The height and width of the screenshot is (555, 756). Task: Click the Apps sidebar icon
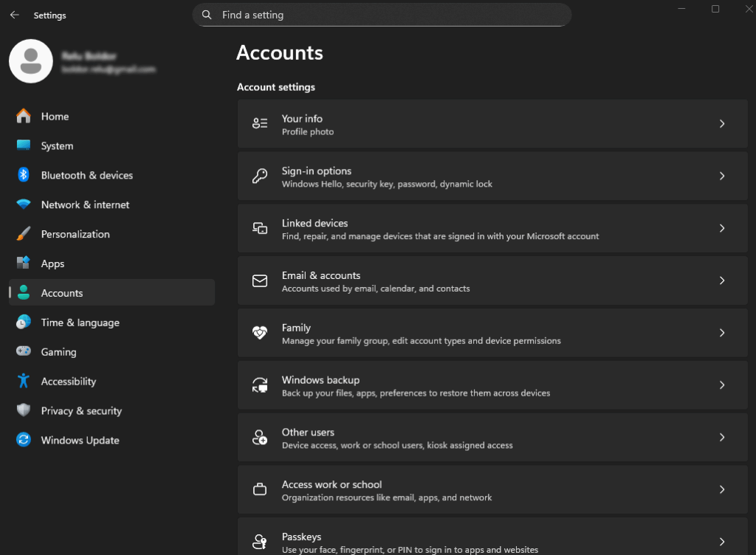pos(23,263)
